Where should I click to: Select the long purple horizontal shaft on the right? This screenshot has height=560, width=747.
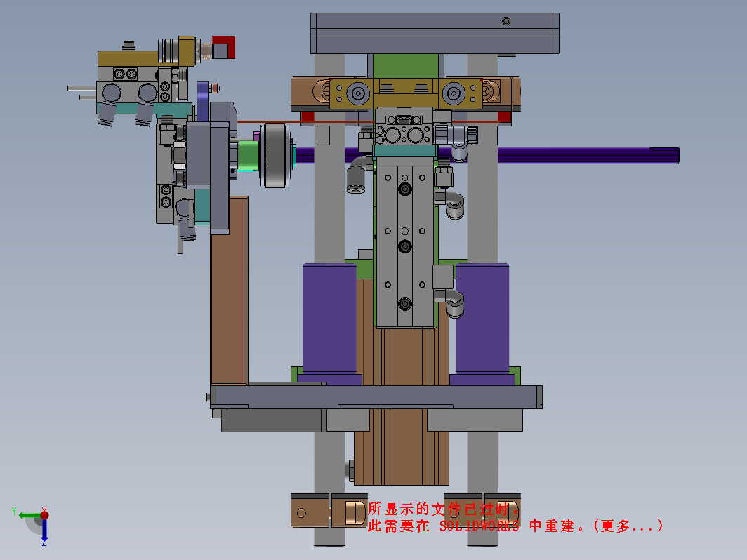588,155
